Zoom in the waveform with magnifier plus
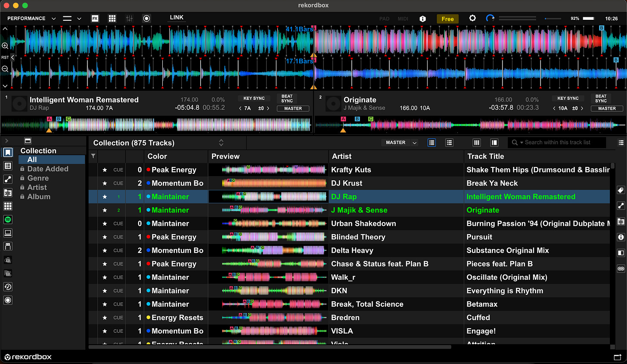This screenshot has width=627, height=364. (5, 46)
